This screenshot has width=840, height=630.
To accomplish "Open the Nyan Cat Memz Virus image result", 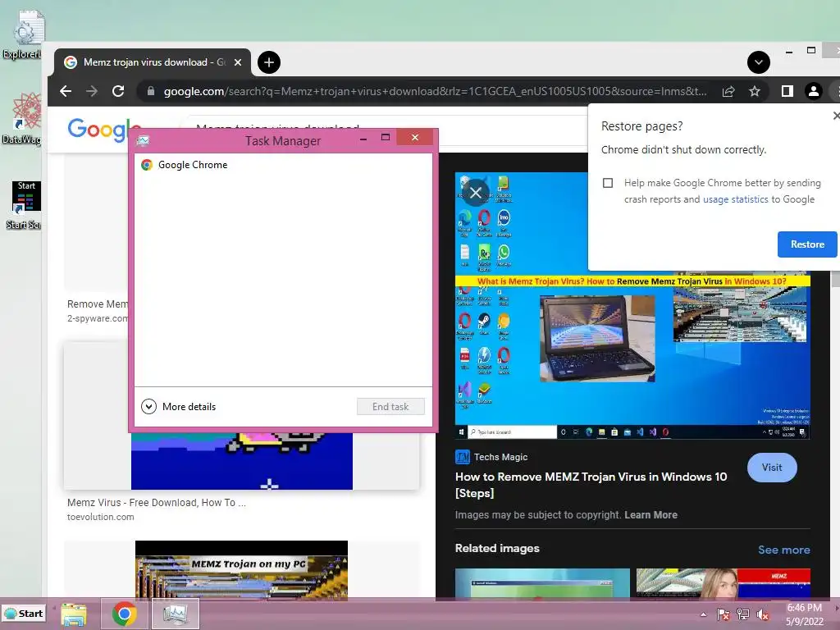I will coord(242,461).
